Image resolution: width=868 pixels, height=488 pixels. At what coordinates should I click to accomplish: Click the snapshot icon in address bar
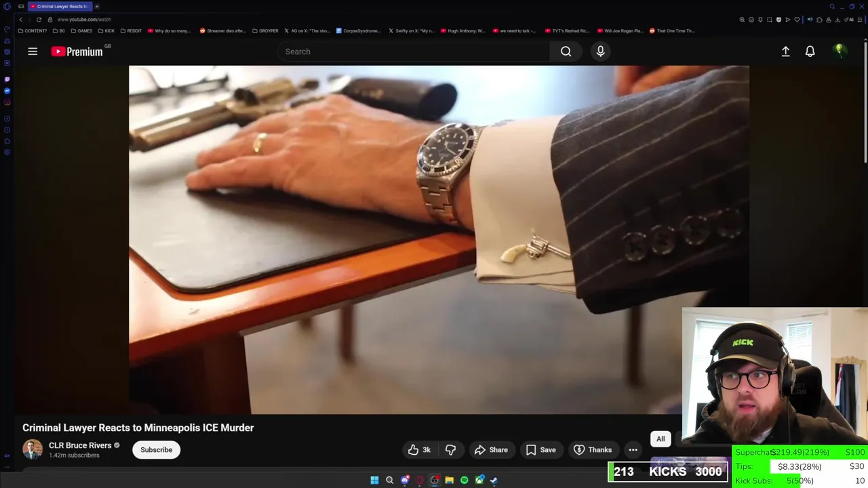point(770,20)
